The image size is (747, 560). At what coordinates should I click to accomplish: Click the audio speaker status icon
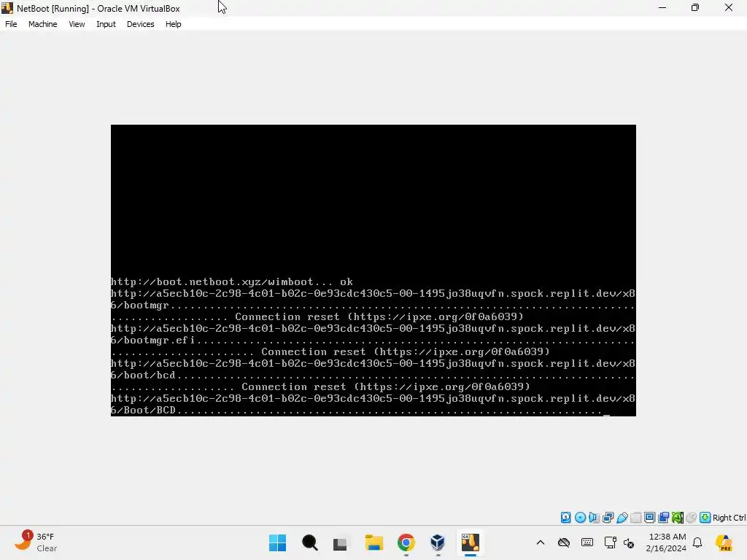click(594, 518)
